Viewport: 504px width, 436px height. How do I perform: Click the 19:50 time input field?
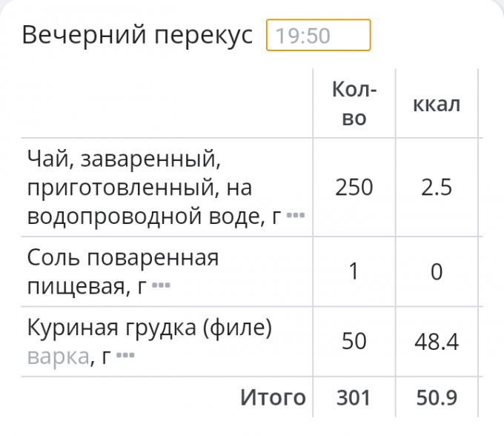(x=318, y=36)
